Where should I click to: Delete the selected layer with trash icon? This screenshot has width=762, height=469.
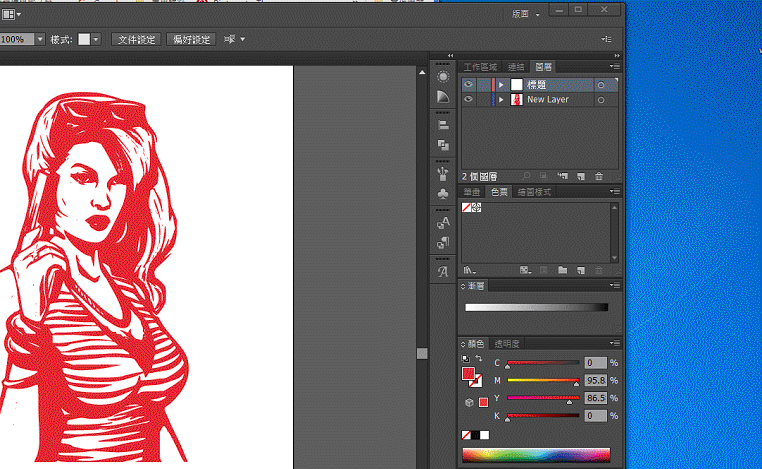click(x=599, y=176)
